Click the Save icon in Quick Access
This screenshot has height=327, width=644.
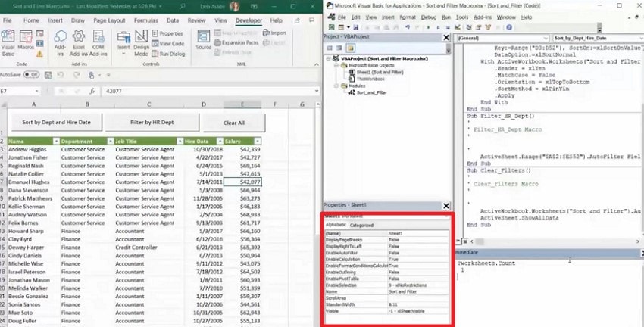[x=48, y=75]
